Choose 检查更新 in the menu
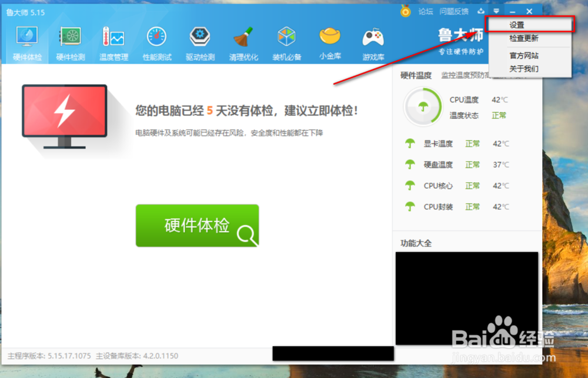 pyautogui.click(x=523, y=38)
